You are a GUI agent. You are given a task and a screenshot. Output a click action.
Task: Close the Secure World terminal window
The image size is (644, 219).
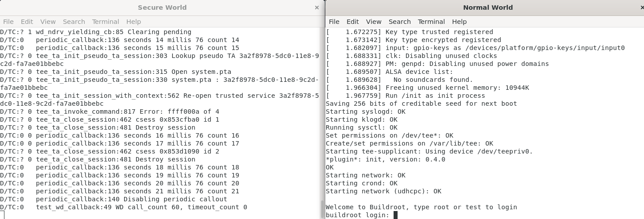pyautogui.click(x=316, y=8)
